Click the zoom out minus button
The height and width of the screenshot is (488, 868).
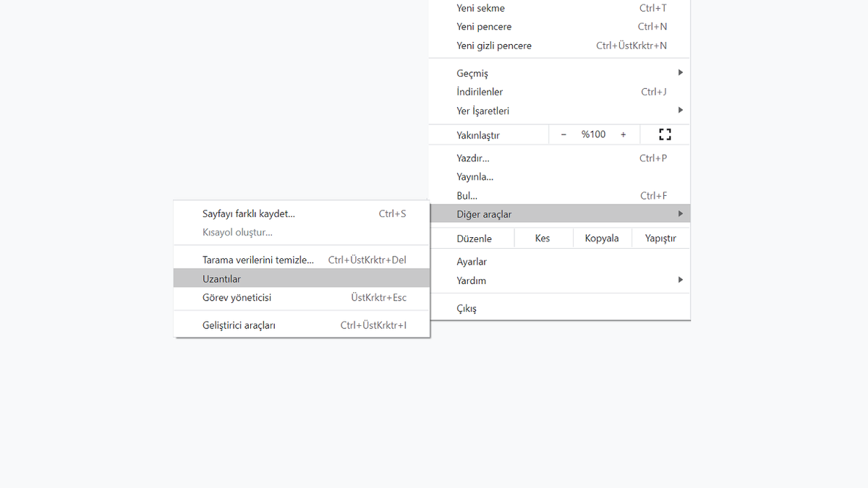point(563,134)
